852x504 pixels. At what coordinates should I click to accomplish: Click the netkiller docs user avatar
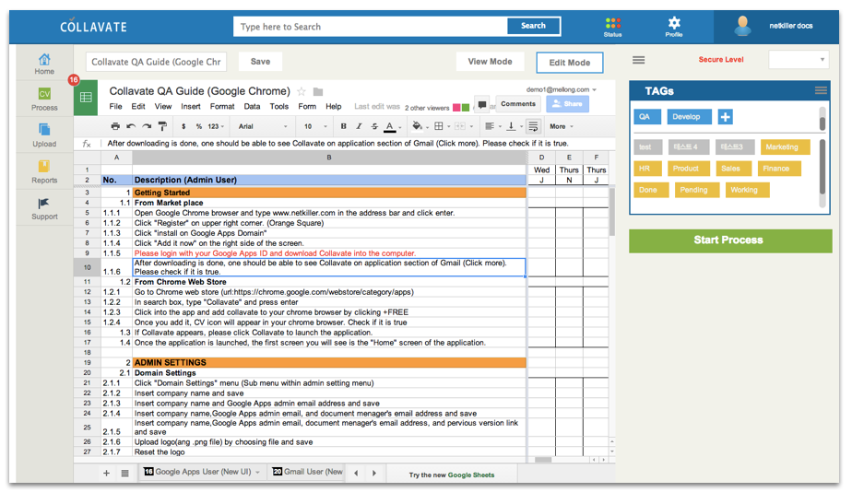(x=741, y=26)
